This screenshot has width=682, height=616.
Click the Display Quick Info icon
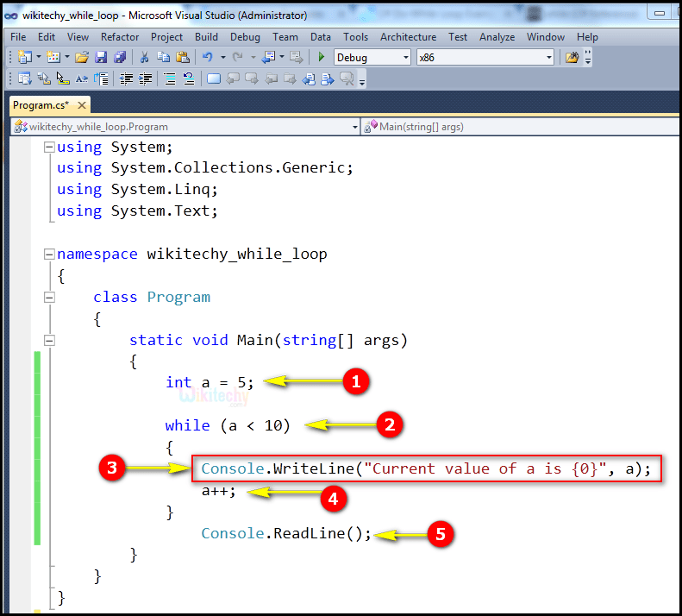63,79
